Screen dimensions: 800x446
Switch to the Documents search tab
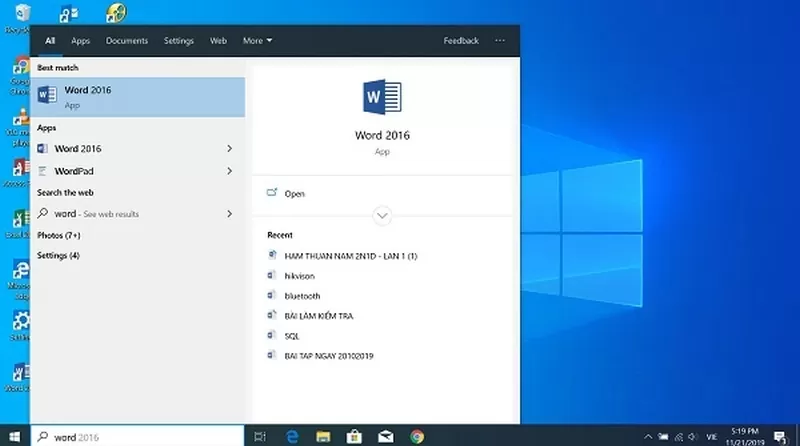point(127,41)
